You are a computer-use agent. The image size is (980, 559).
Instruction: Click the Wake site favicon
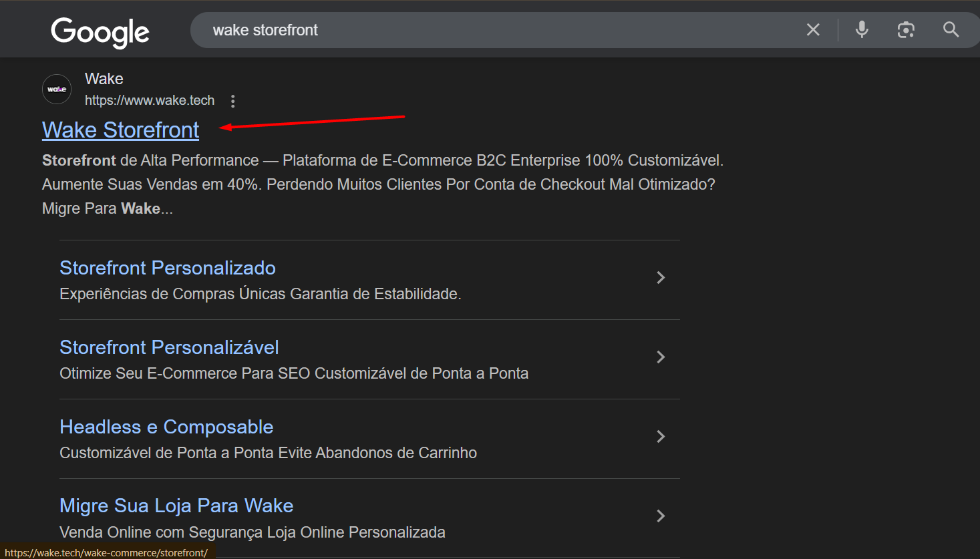[x=57, y=89]
